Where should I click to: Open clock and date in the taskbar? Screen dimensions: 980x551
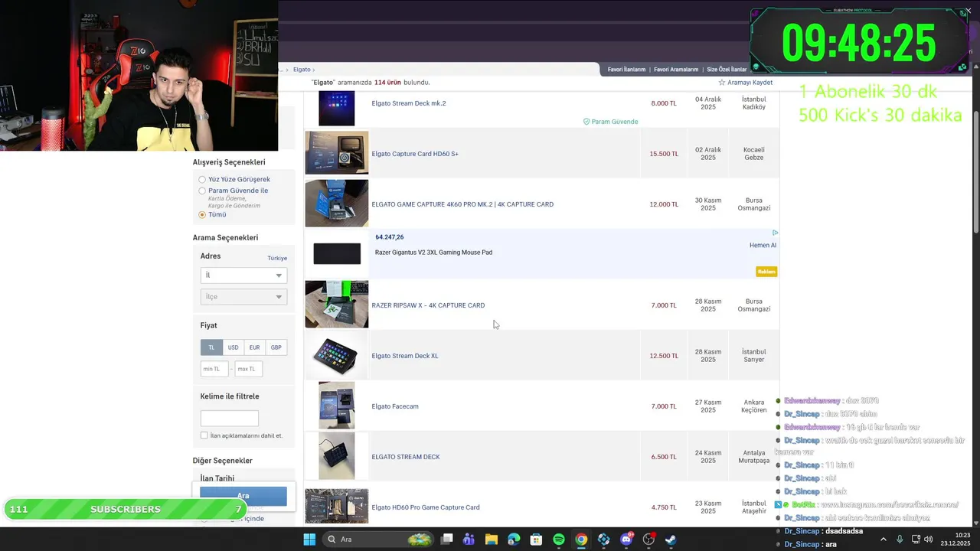click(955, 540)
